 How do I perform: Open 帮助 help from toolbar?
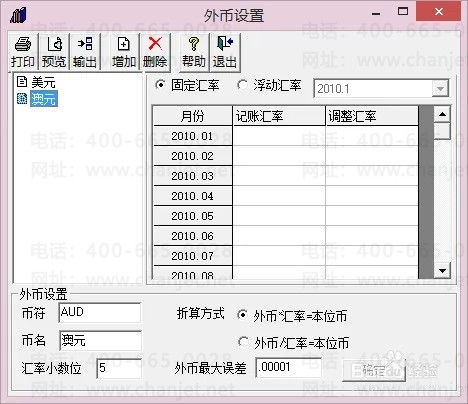pos(194,52)
